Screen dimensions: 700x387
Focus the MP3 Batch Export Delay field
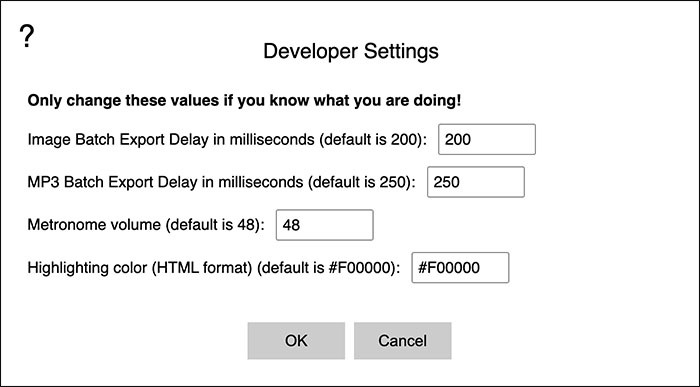[x=476, y=182]
